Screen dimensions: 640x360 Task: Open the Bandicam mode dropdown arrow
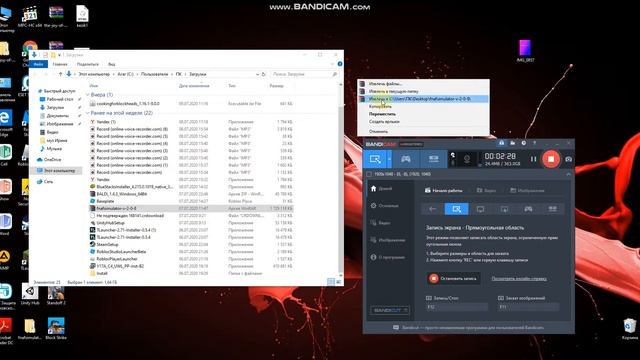pyautogui.click(x=389, y=159)
